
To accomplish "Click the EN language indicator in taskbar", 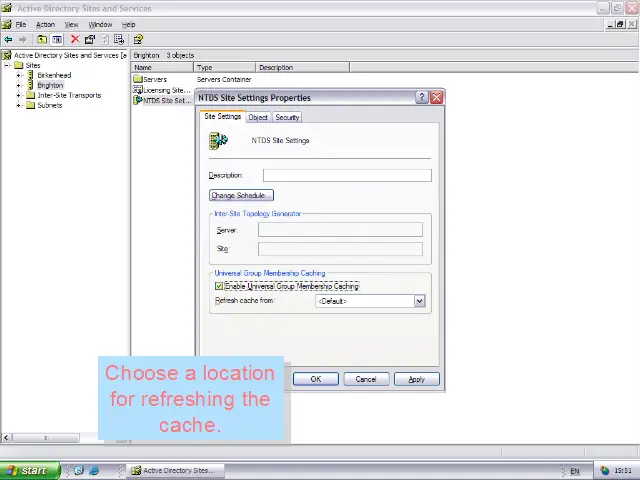I will 575,471.
